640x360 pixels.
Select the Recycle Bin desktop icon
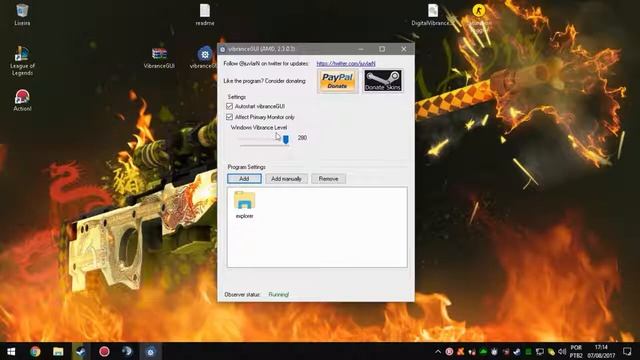22,15
